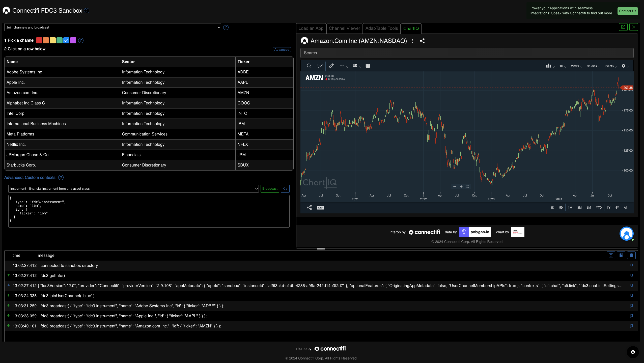Copy the fdc3.joinUserChannel log entry
Viewport: 644px width, 363px height.
tap(631, 296)
